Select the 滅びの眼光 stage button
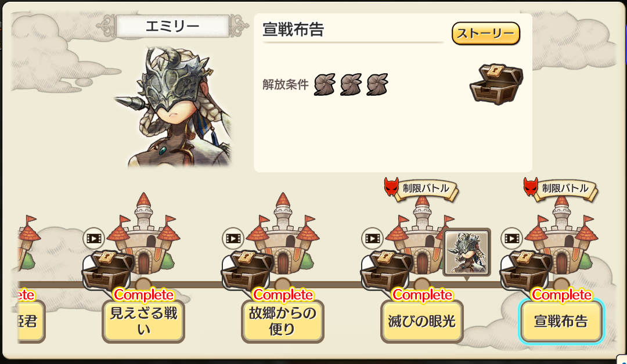 (x=422, y=321)
